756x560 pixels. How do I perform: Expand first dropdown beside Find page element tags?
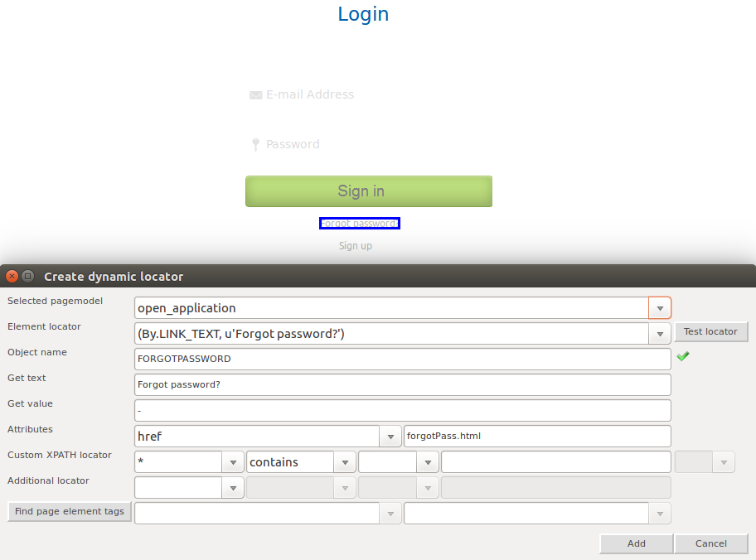click(x=390, y=514)
